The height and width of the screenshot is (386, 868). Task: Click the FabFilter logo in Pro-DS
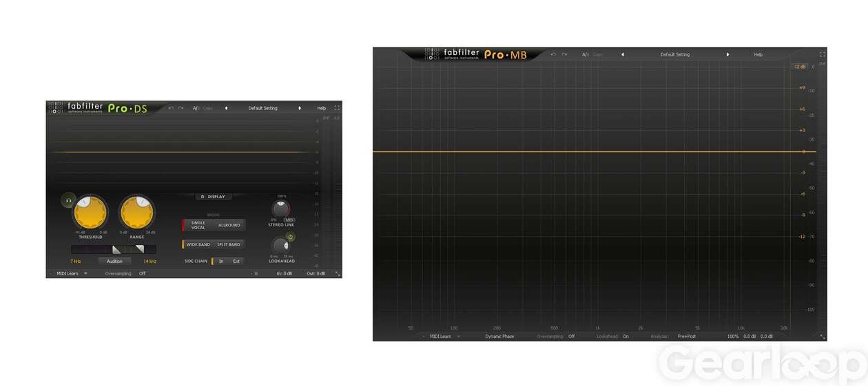[76, 108]
